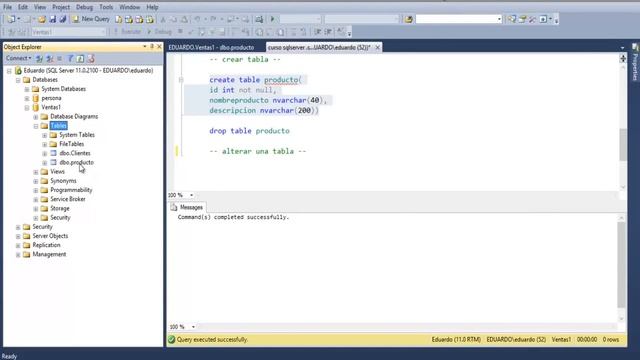This screenshot has height=360, width=640.
Task: Select the Synonyms folder
Action: point(63,181)
